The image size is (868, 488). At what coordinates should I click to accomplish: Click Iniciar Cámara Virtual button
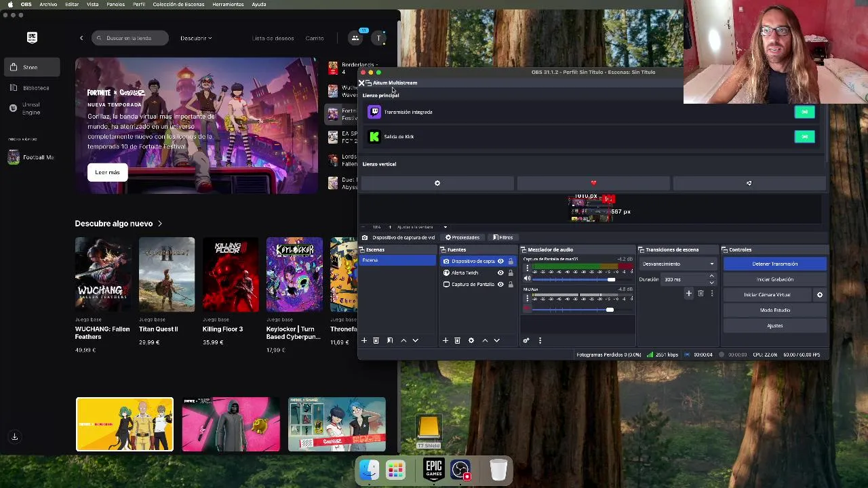coord(767,295)
